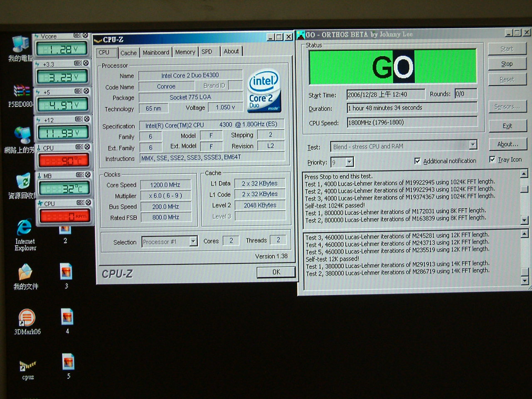
Task: Click the lower log scrollbar up arrow
Action: pos(525,234)
